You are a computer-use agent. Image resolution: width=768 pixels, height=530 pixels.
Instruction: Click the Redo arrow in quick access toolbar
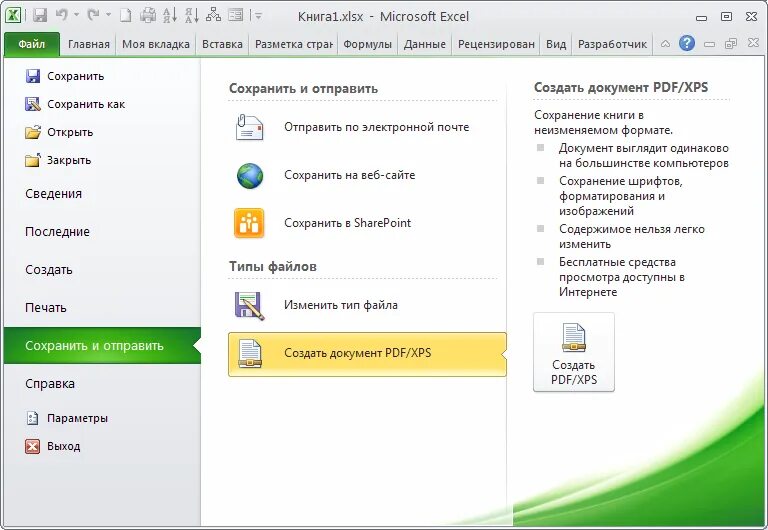click(93, 16)
